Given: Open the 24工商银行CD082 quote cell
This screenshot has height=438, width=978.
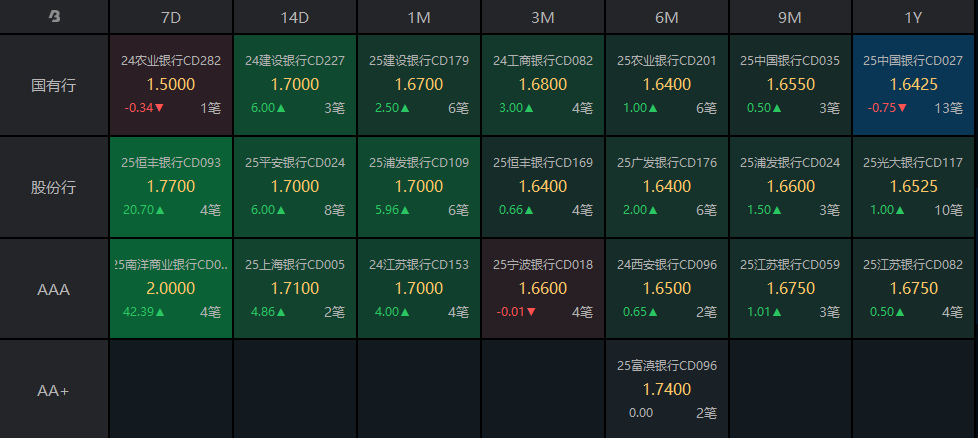Looking at the screenshot, I should 543,85.
